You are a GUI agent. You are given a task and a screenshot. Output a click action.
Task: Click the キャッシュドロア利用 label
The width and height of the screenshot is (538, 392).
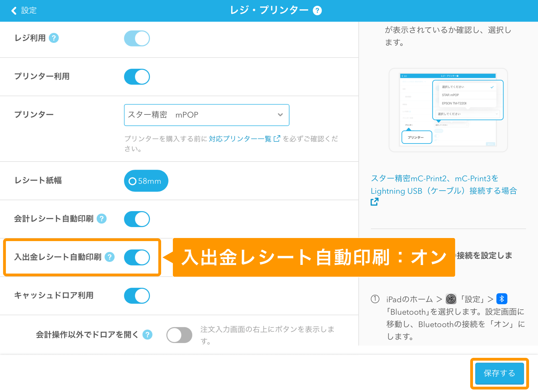(x=54, y=295)
